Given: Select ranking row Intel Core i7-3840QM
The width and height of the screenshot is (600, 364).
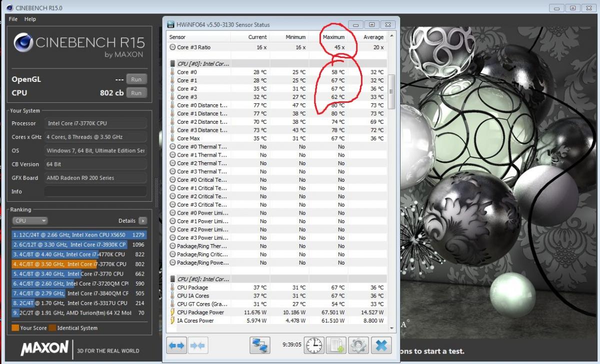Looking at the screenshot, I should pos(79,294).
